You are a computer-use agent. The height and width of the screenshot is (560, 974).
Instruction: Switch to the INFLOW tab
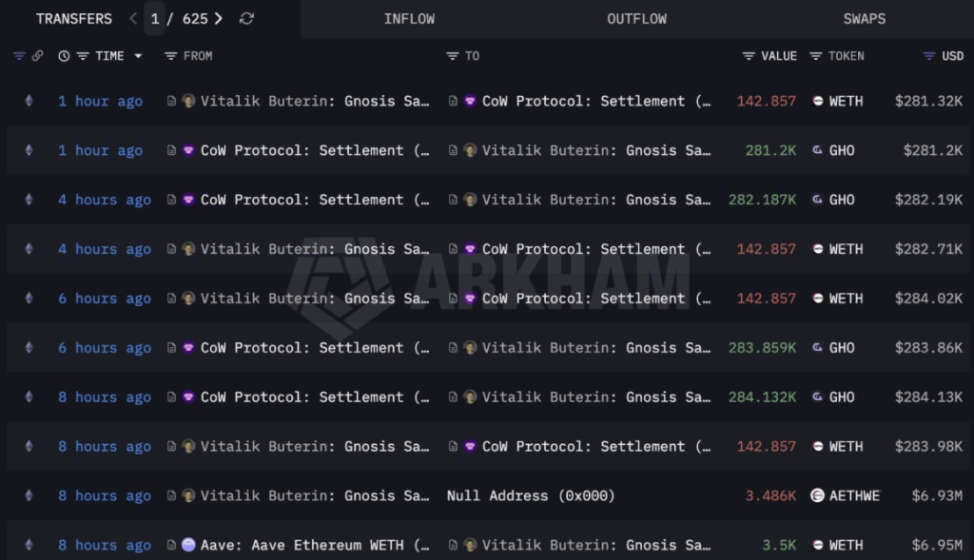(409, 18)
